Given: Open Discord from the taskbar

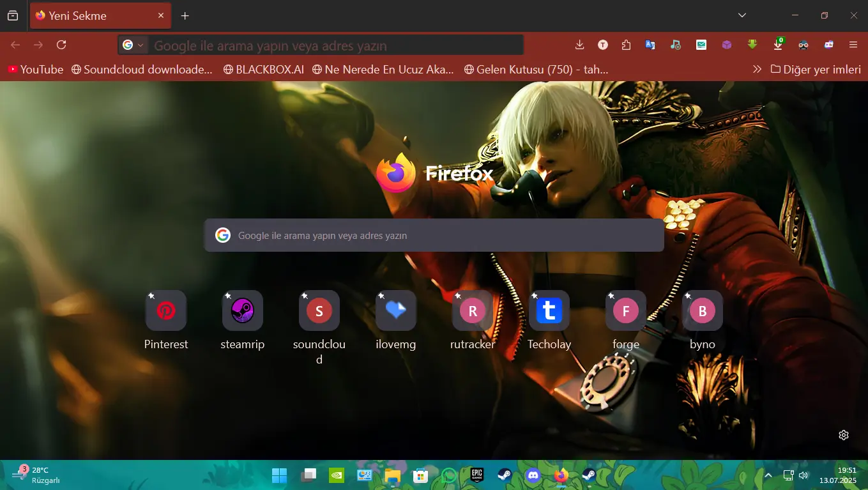Looking at the screenshot, I should coord(533,475).
